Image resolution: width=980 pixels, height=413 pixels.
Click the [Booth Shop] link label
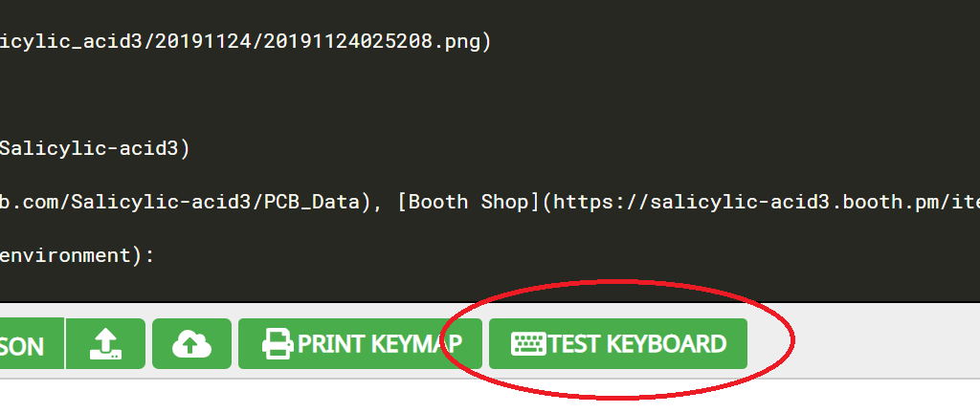coord(470,202)
